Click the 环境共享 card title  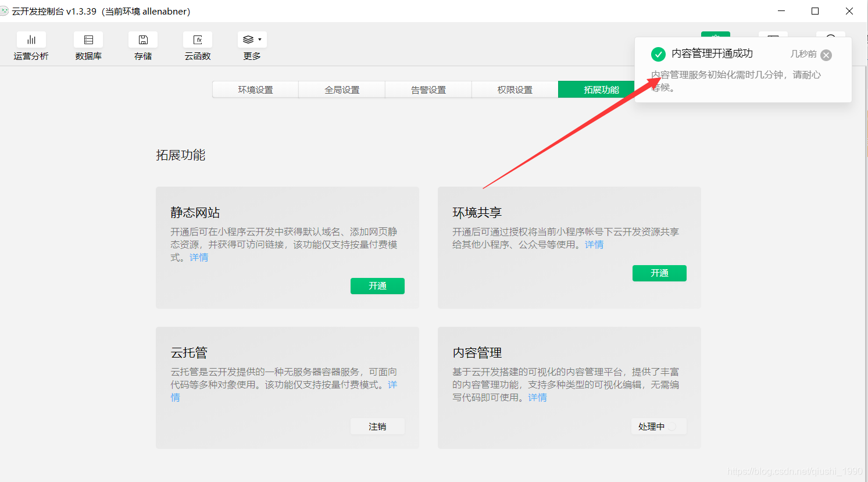[477, 213]
